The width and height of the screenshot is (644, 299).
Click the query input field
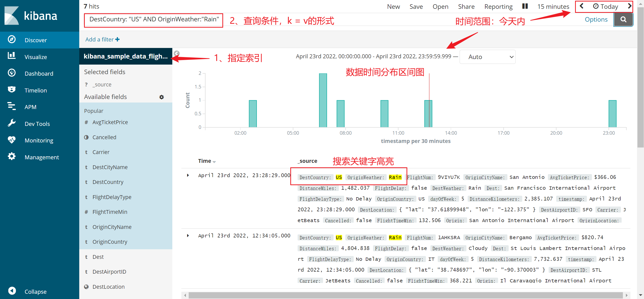pos(153,20)
